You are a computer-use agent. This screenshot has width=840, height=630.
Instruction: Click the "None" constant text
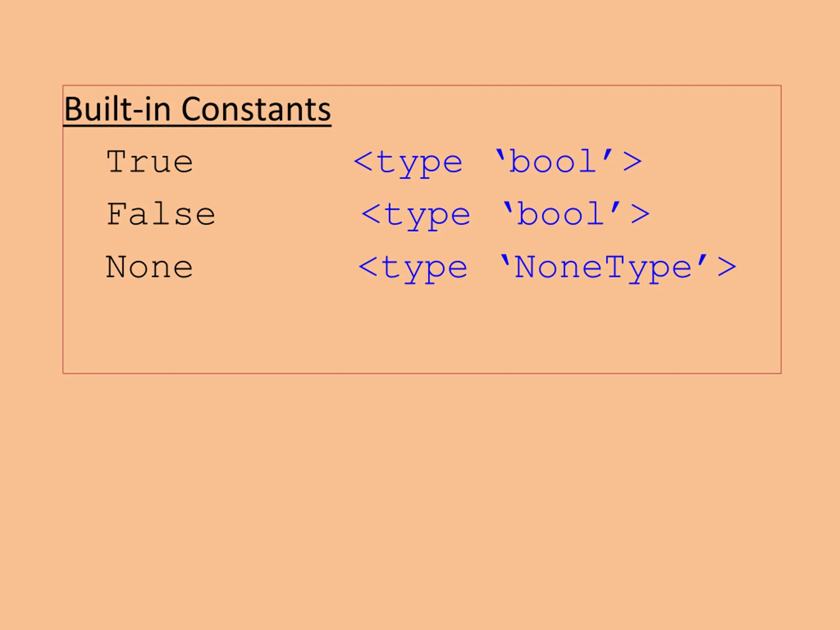coord(149,267)
